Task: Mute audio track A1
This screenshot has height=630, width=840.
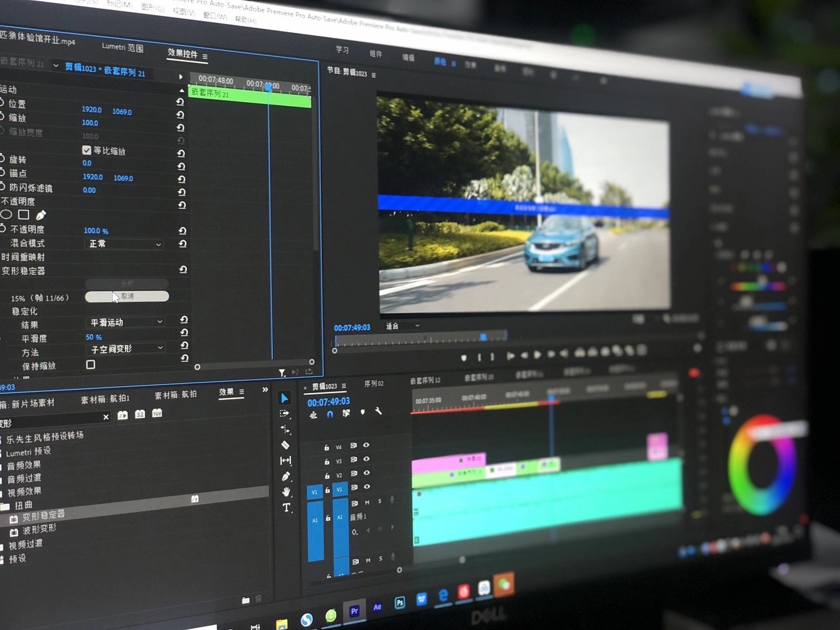Action: click(x=367, y=502)
